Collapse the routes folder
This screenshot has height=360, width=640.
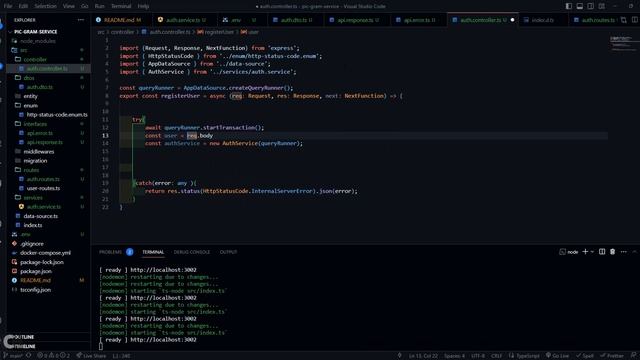[x=48, y=170]
